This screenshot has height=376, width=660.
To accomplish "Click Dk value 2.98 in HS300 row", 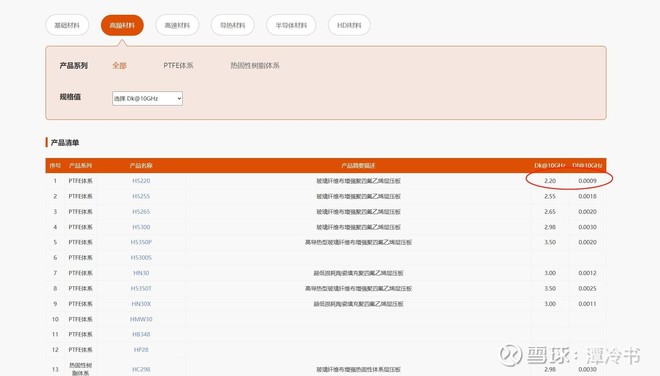I will (550, 227).
